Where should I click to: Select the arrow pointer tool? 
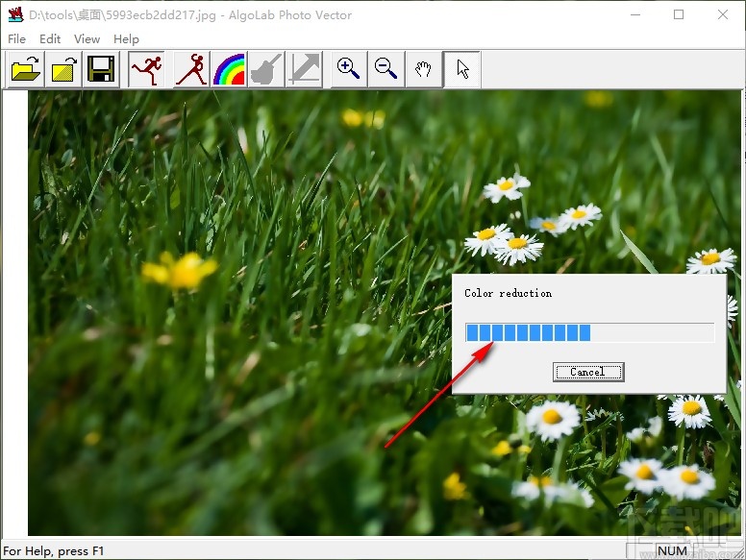tap(462, 70)
